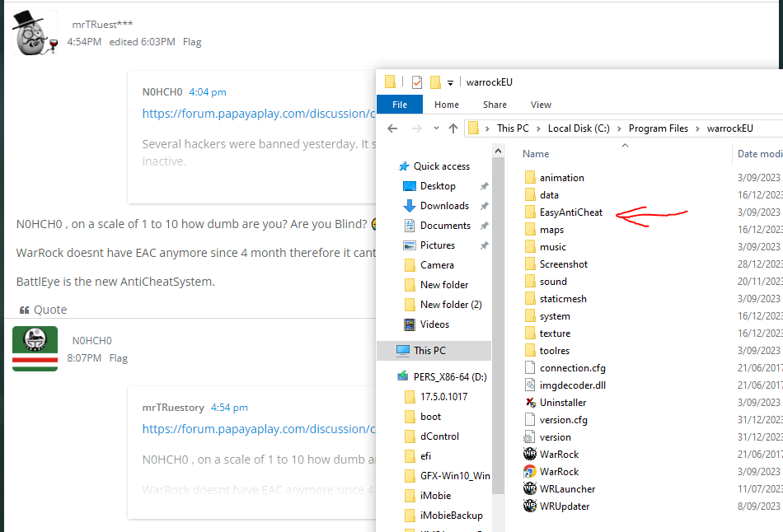
Task: Open N0HCH0's profile name at 8:07PM post
Action: click(x=91, y=341)
